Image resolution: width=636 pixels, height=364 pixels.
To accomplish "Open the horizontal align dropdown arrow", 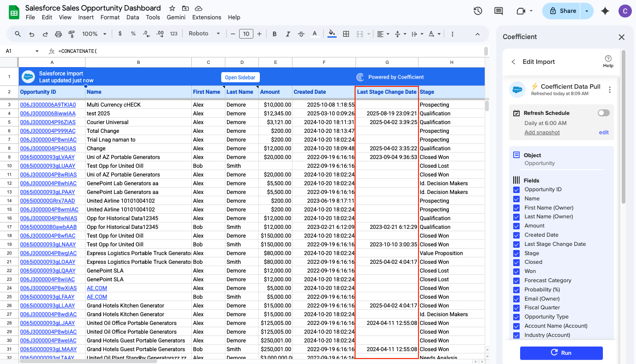I will pyautogui.click(x=388, y=34).
